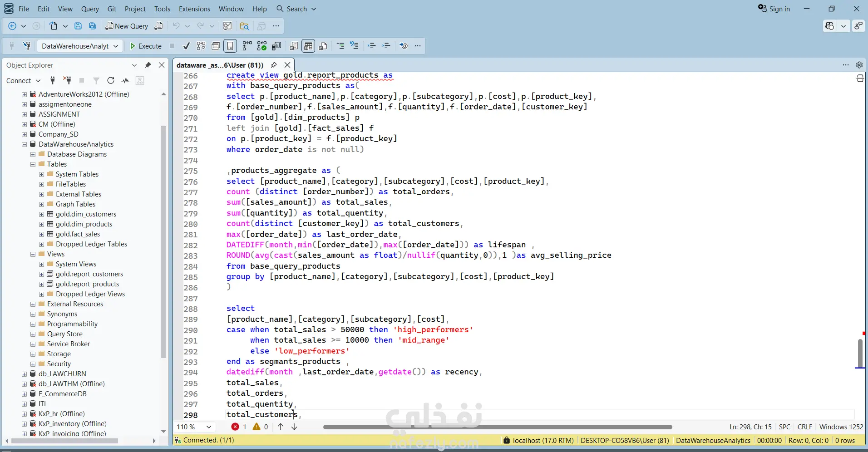Image resolution: width=868 pixels, height=452 pixels.
Task: Click the Navigate Backward arrow icon
Action: pyautogui.click(x=12, y=26)
